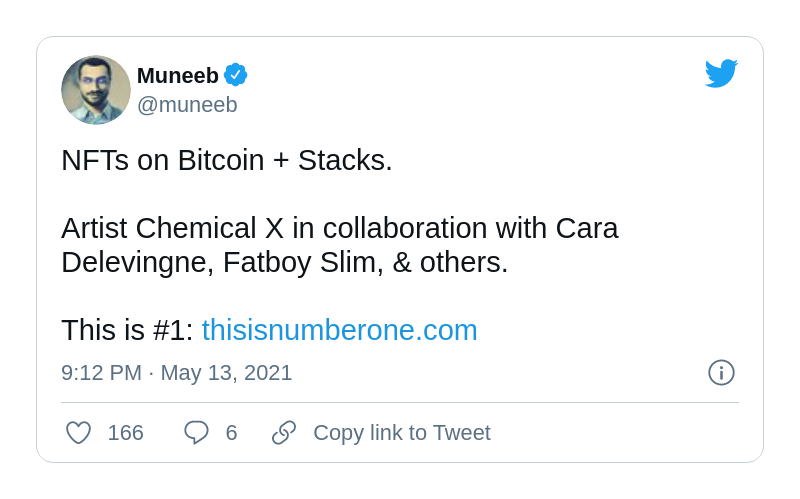This screenshot has height=499, width=800.
Task: Click the blue verified badge
Action: pyautogui.click(x=236, y=75)
